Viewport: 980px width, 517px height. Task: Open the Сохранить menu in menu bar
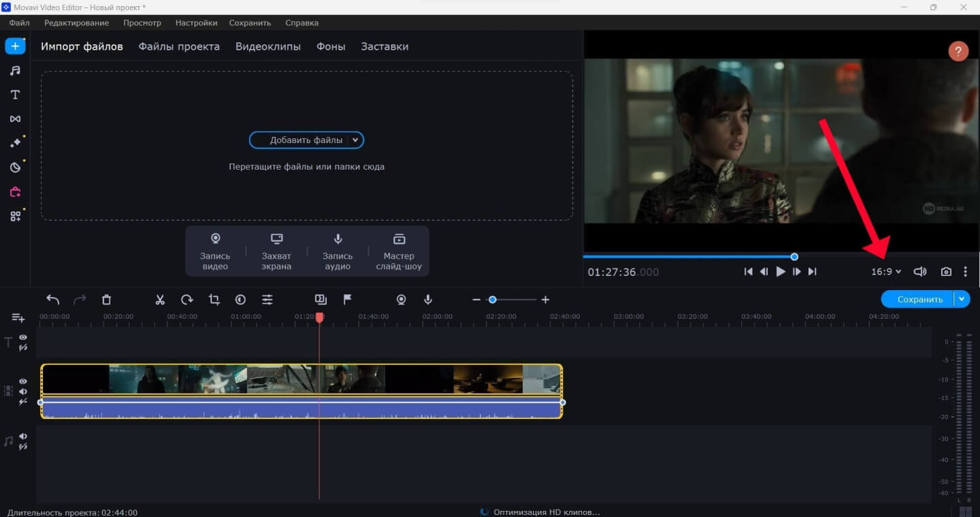(250, 22)
